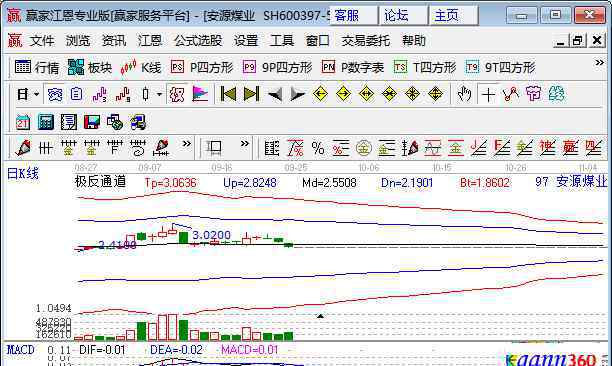Click the Dn=2.1901 value
The width and height of the screenshot is (612, 366).
[407, 183]
